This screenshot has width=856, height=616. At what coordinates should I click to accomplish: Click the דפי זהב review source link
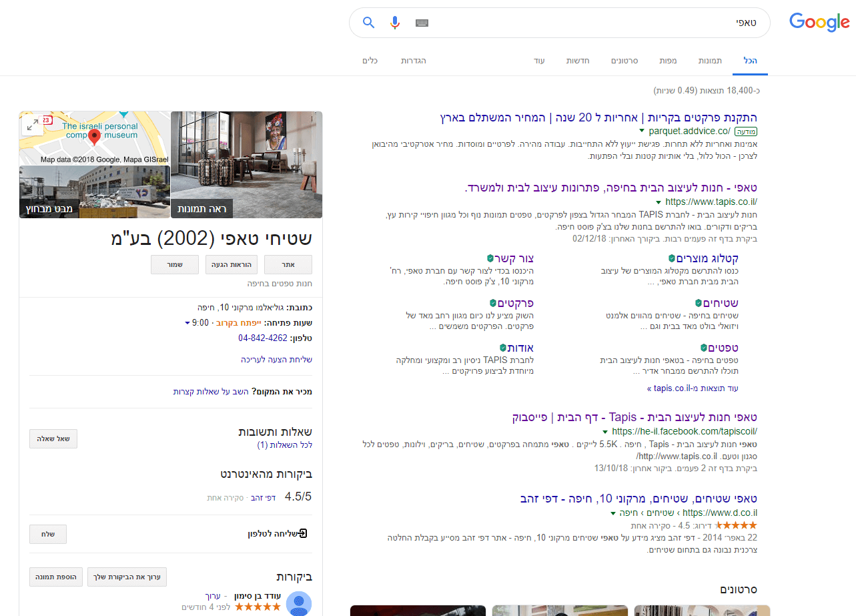click(x=262, y=498)
